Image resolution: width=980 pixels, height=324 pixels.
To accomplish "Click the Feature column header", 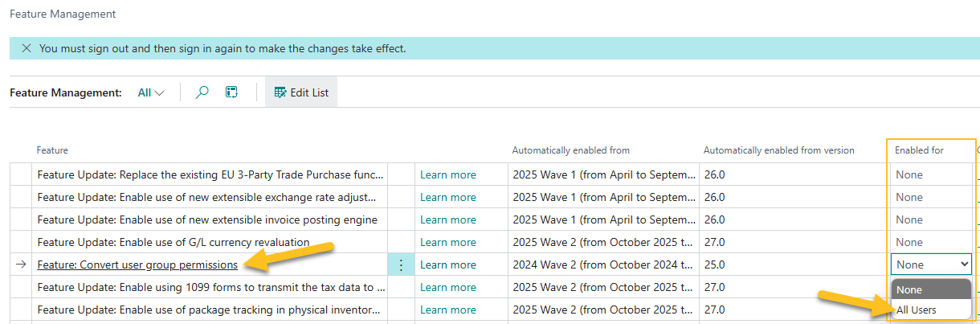I will click(x=52, y=150).
